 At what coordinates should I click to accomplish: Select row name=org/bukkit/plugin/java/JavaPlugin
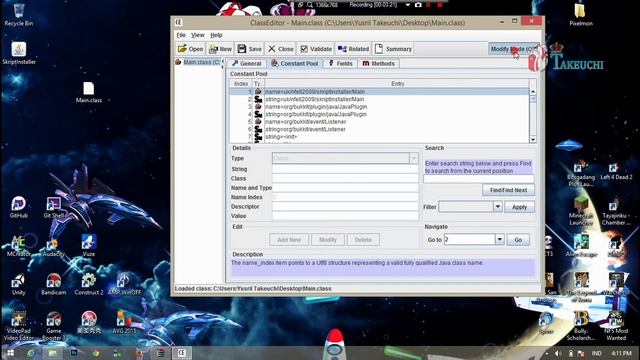point(379,107)
